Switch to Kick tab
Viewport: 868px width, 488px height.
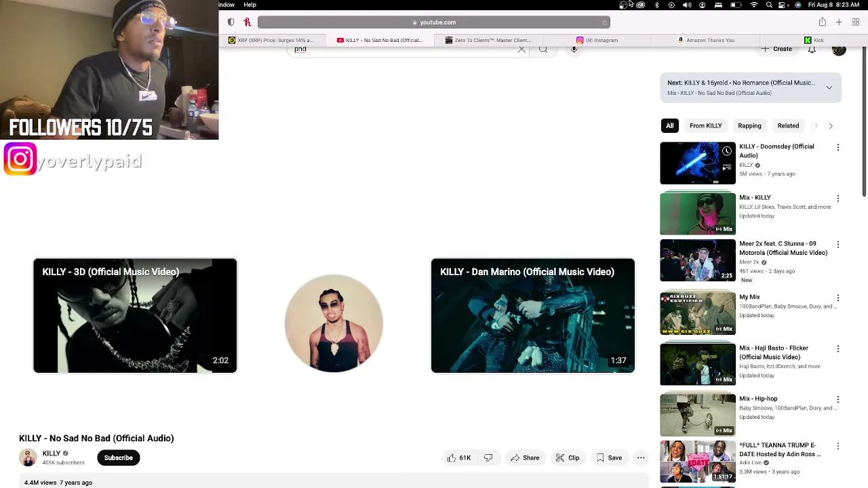[x=814, y=40]
